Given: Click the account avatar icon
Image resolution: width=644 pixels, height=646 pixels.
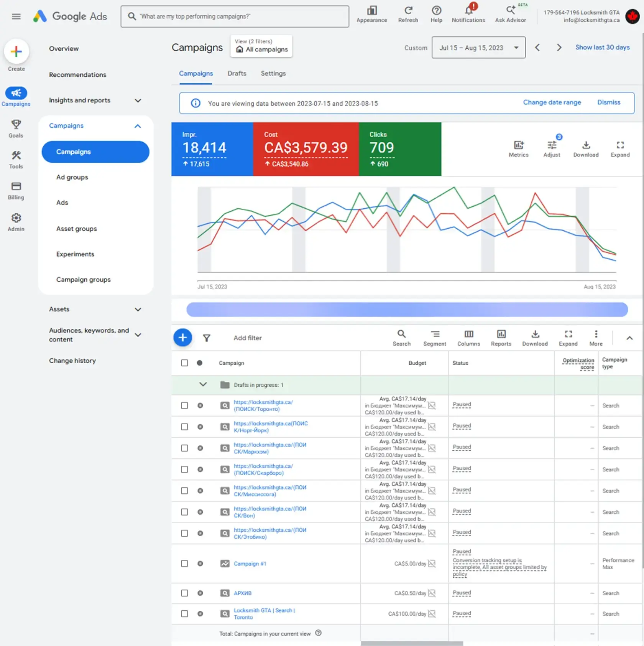Looking at the screenshot, I should pyautogui.click(x=632, y=16).
